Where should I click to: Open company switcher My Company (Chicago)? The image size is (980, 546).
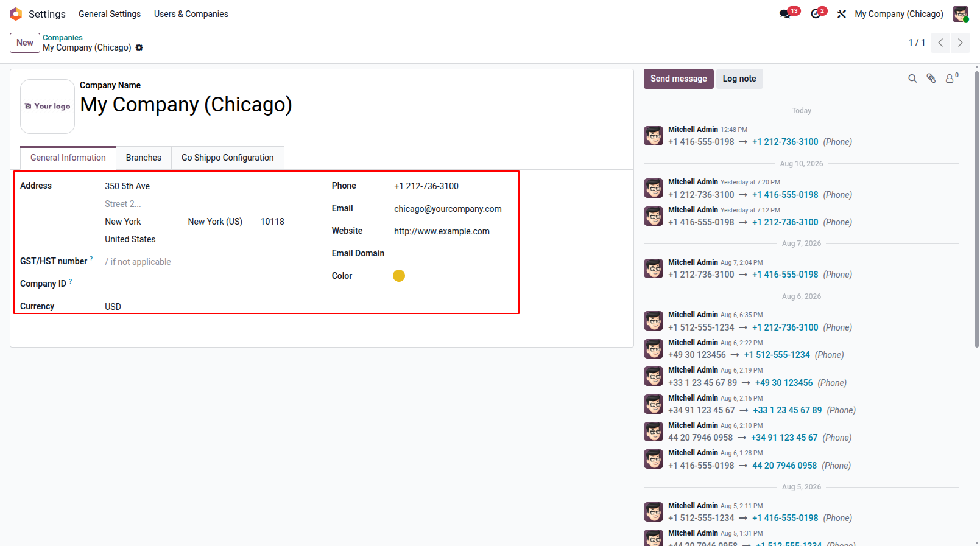(899, 14)
